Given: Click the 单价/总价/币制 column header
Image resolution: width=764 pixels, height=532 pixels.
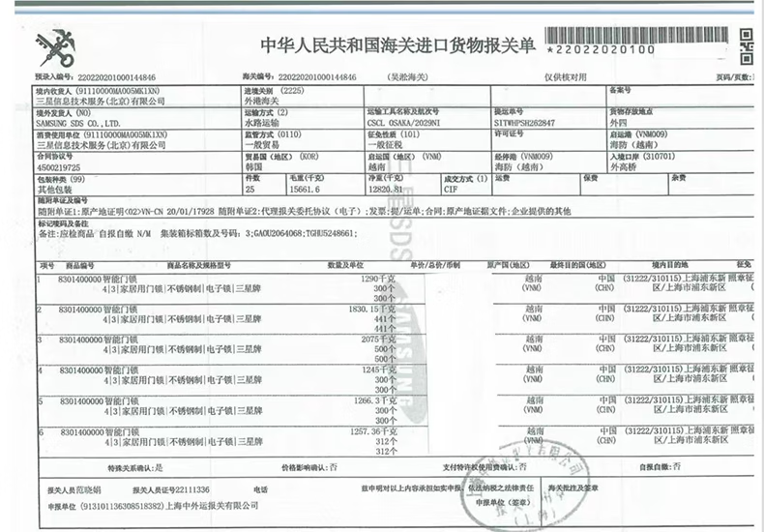Looking at the screenshot, I should [435, 265].
